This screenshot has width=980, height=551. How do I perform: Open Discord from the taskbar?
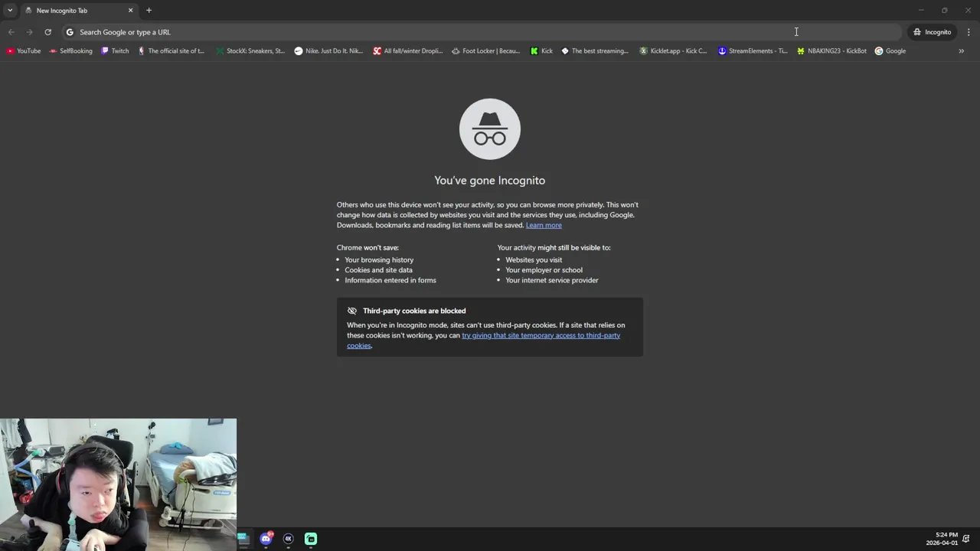266,539
